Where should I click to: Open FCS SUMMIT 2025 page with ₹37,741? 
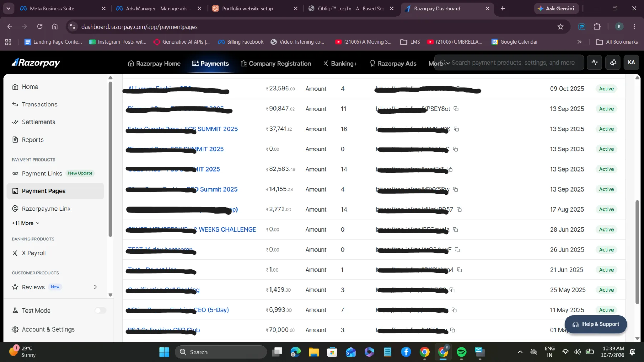[182, 129]
